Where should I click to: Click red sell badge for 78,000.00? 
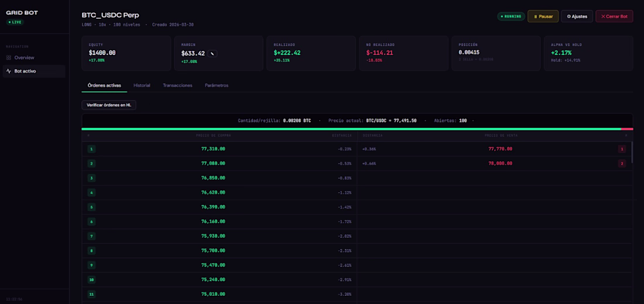click(x=622, y=163)
